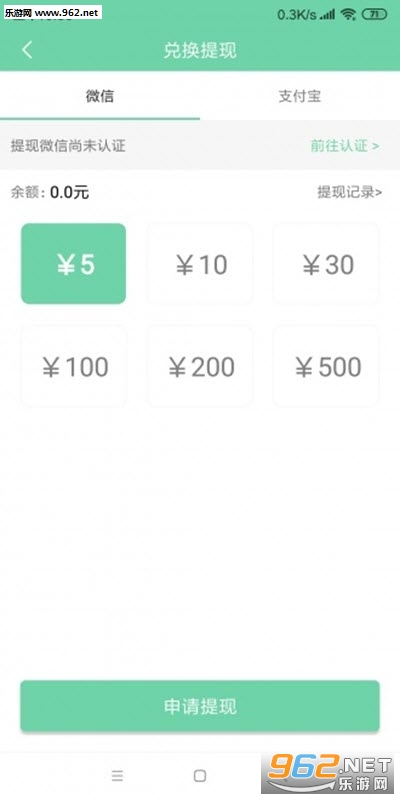Tap the 0.3K/s network speed indicator
The width and height of the screenshot is (400, 800).
coord(297,14)
